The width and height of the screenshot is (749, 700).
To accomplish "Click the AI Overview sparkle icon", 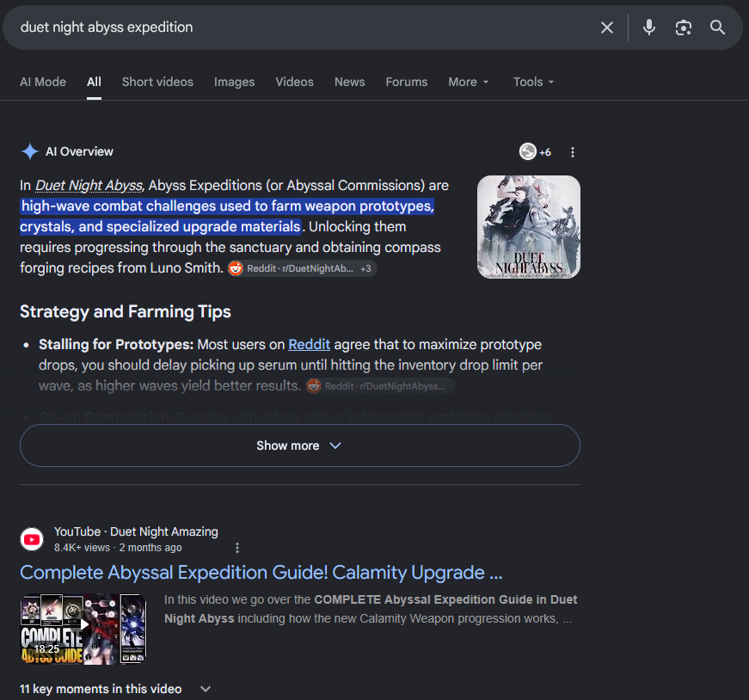I will click(x=29, y=151).
